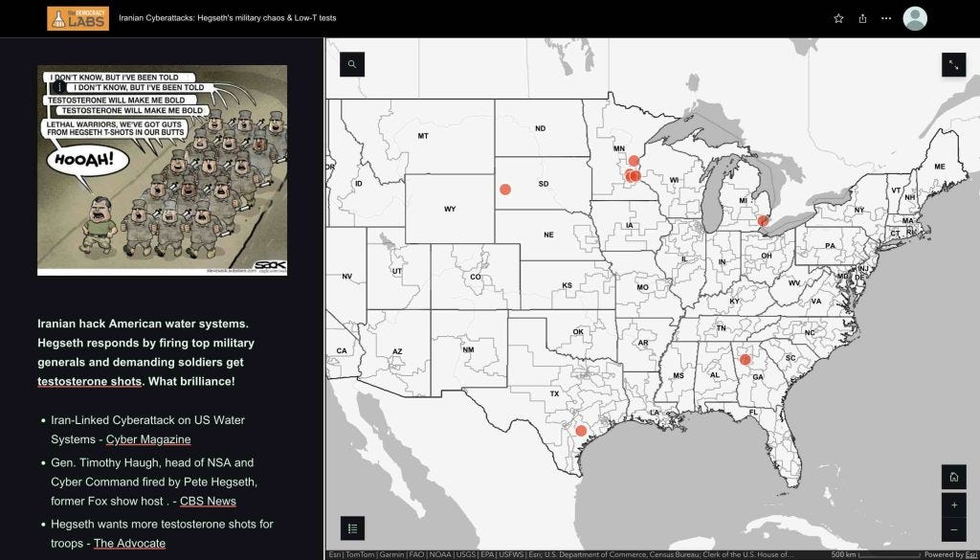The height and width of the screenshot is (560, 980).
Task: Click the NV state label
Action: pyautogui.click(x=346, y=277)
